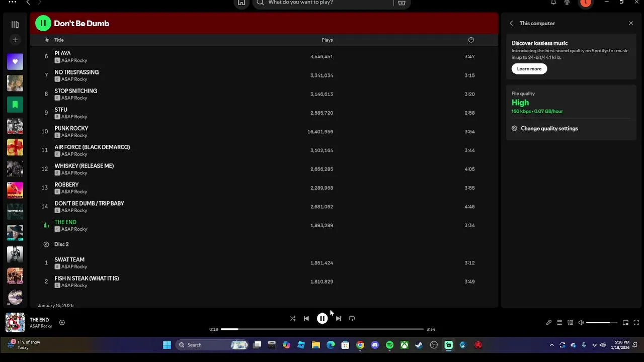Mute volume speaker icon
Viewport: 644px width, 362px height.
point(581,323)
